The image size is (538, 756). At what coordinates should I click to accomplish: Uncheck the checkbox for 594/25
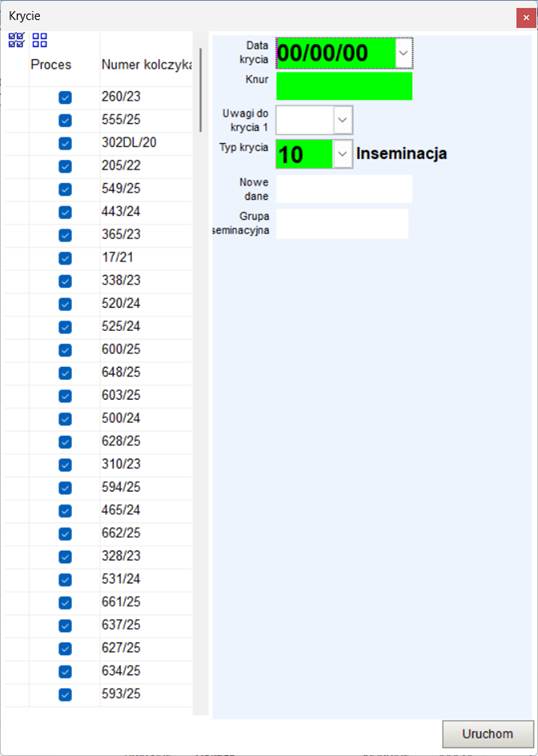point(65,488)
